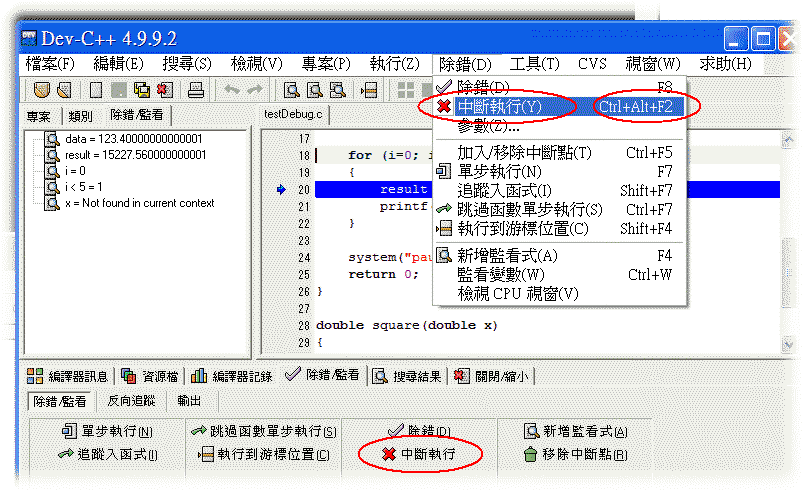The height and width of the screenshot is (490, 804).
Task: Choose 跳過函數單步執行(S) menu entry
Action: pyautogui.click(x=559, y=210)
